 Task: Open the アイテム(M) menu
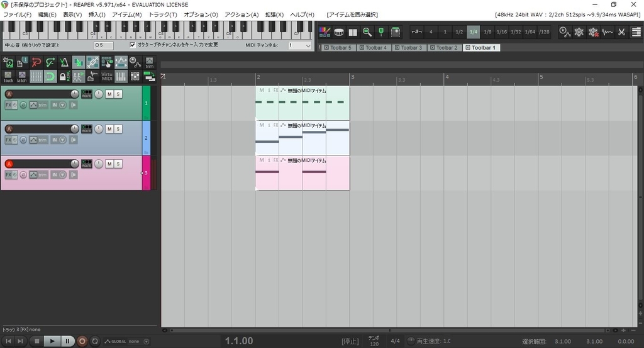click(127, 14)
